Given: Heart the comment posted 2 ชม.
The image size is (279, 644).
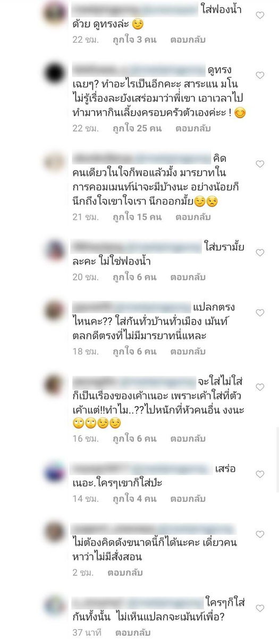Looking at the screenshot, I should pyautogui.click(x=260, y=534).
